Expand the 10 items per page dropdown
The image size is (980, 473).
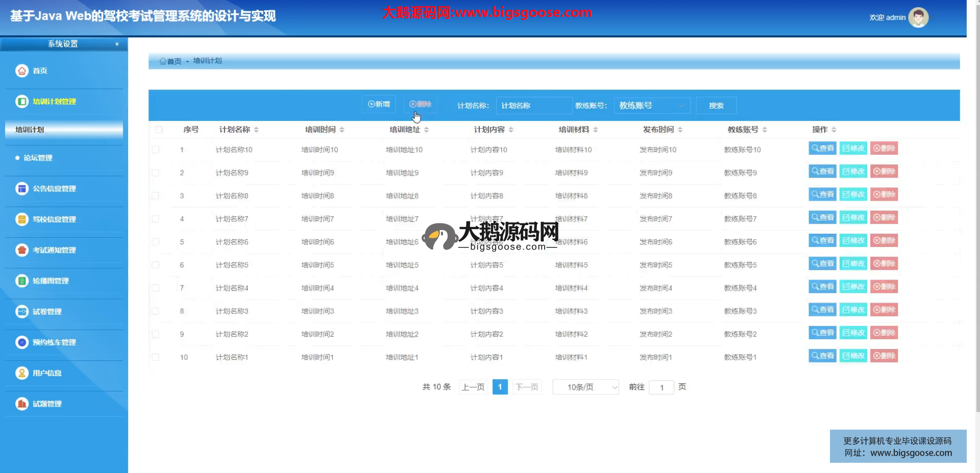(585, 387)
